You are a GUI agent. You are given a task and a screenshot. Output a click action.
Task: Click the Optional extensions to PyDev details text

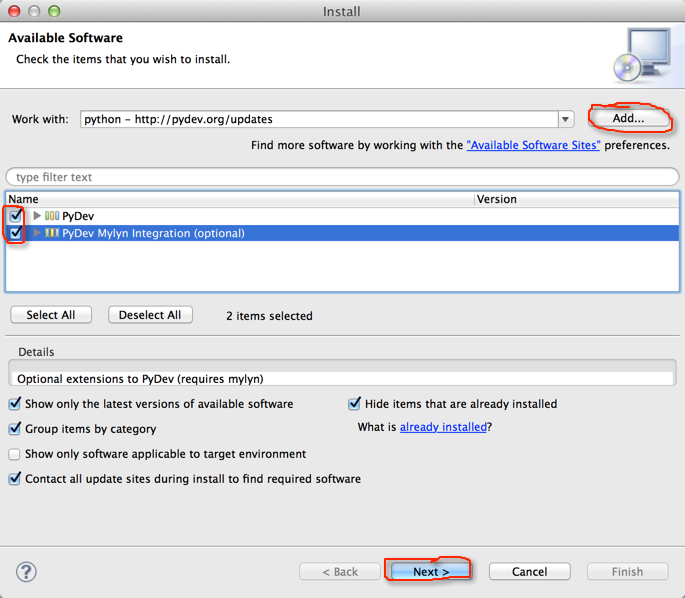[x=140, y=379]
